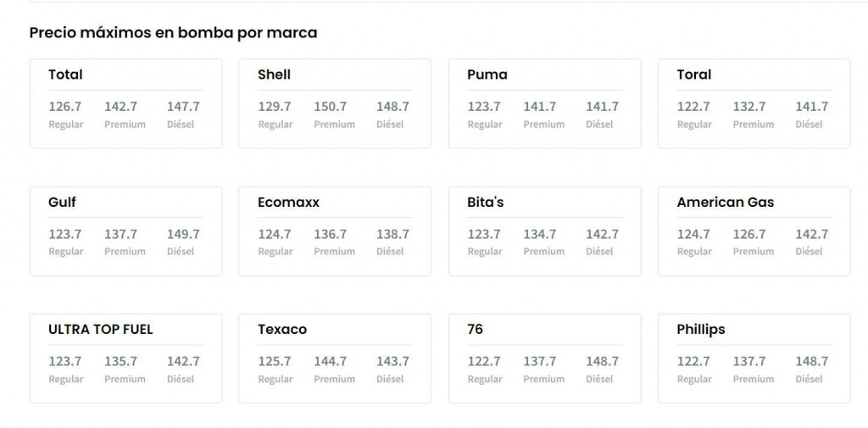Click American Gas Premium price 126.7
The image size is (868, 428).
coord(749,234)
